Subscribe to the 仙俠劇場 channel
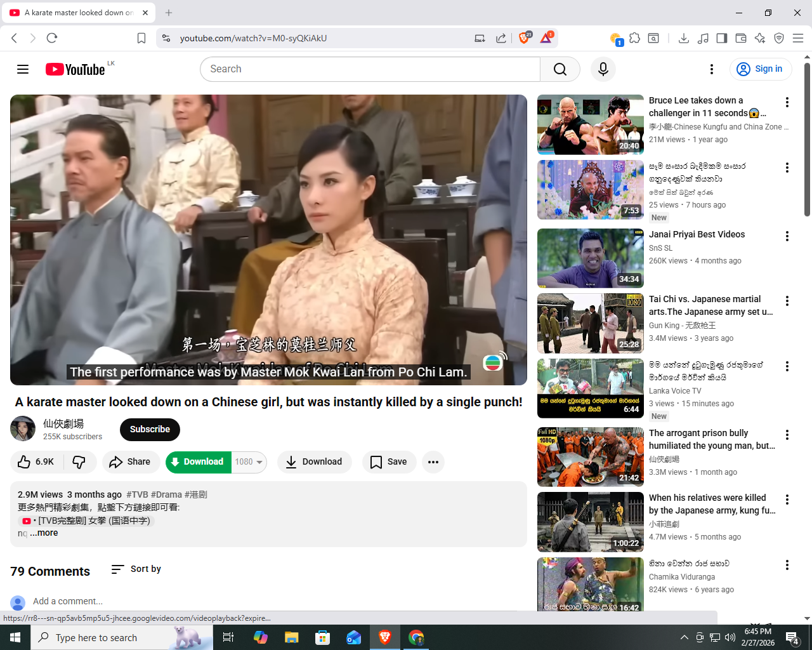 [150, 430]
